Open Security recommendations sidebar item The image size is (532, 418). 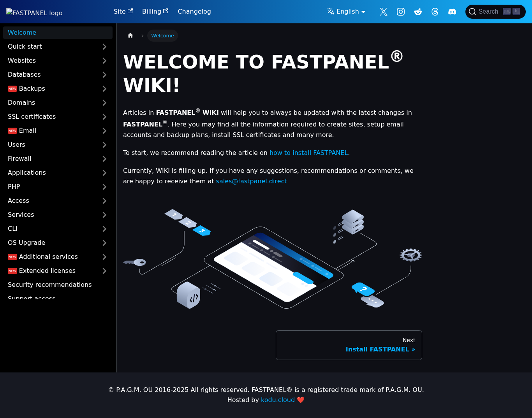tap(58, 285)
